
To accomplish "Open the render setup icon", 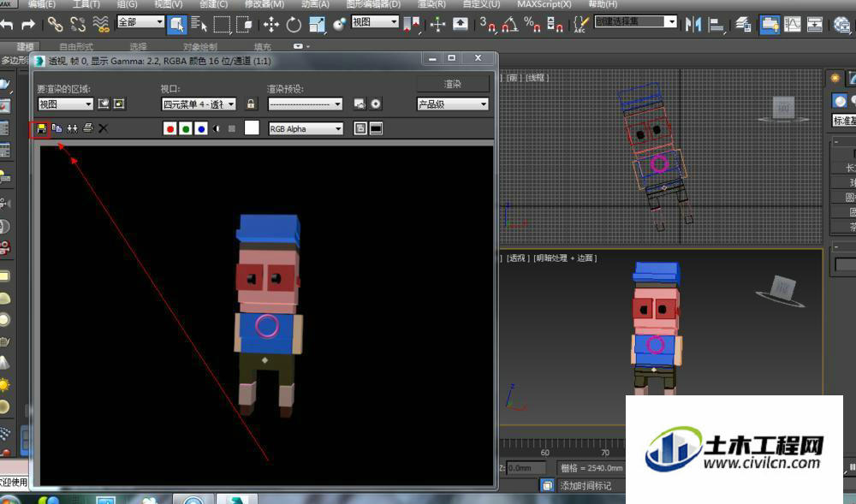I will (x=360, y=104).
